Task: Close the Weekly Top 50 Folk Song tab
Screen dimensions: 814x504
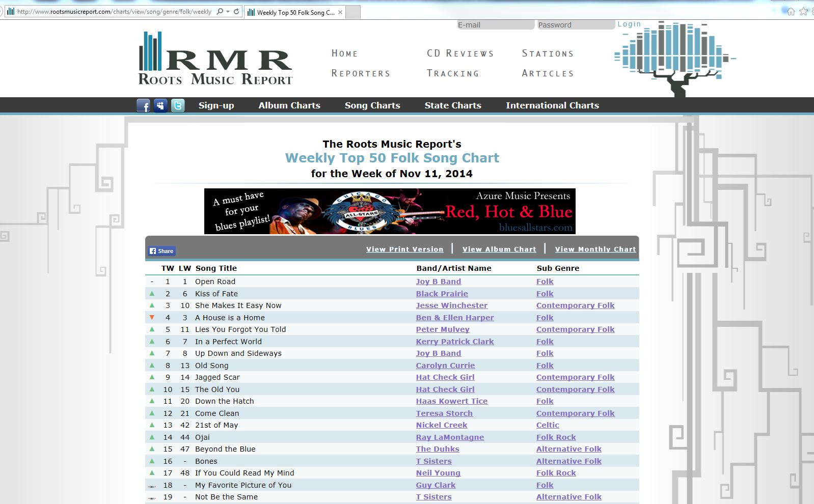Action: pos(340,12)
